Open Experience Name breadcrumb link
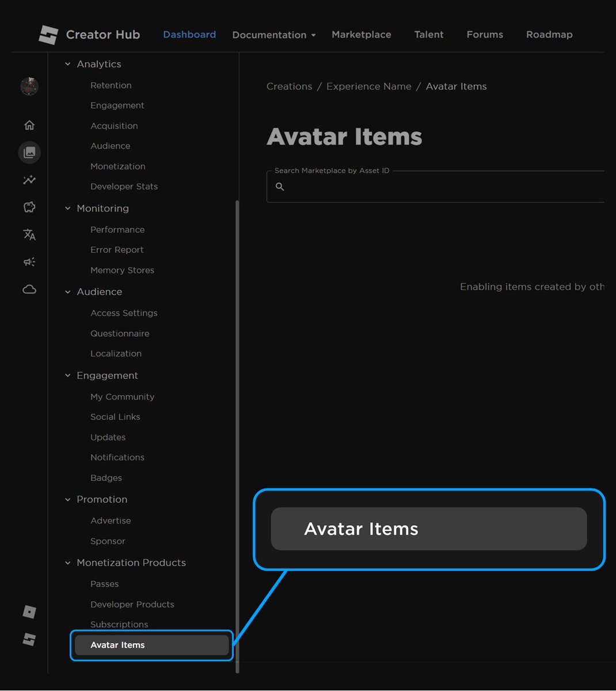This screenshot has height=691, width=616. (369, 86)
